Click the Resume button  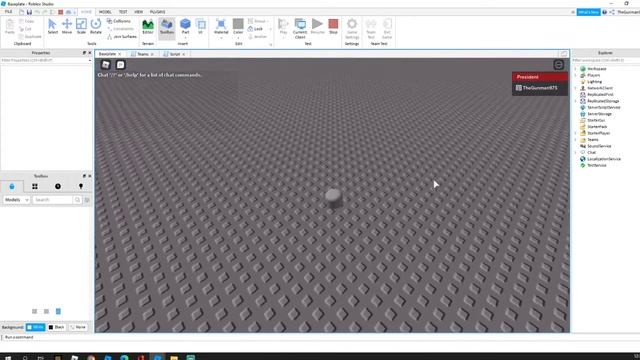(x=317, y=26)
